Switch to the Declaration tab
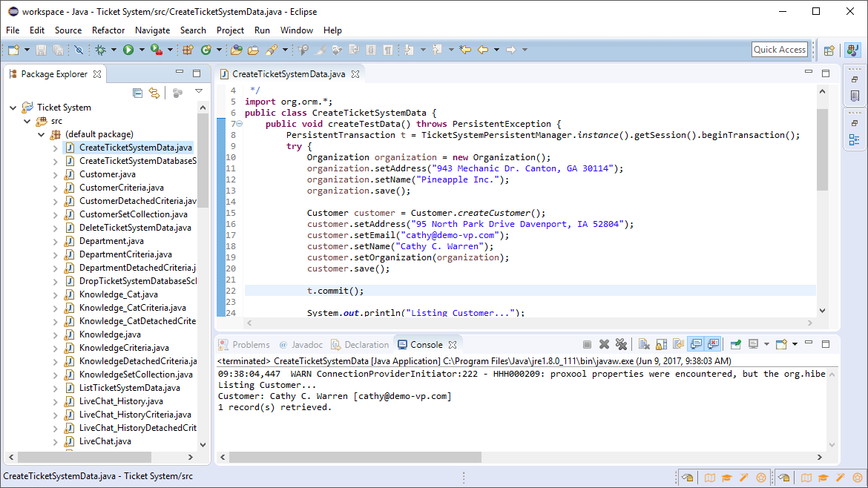The width and height of the screenshot is (868, 488). click(360, 345)
